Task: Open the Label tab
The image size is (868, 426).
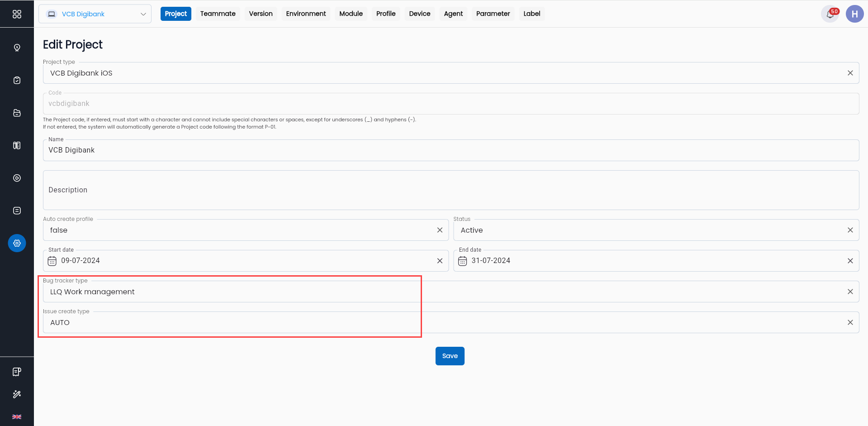Action: click(532, 14)
